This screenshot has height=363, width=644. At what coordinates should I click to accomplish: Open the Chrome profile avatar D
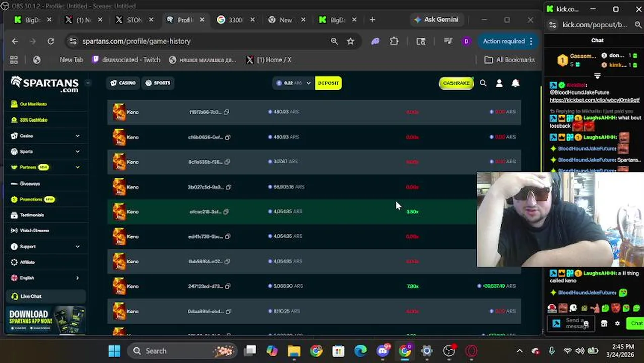[466, 41]
